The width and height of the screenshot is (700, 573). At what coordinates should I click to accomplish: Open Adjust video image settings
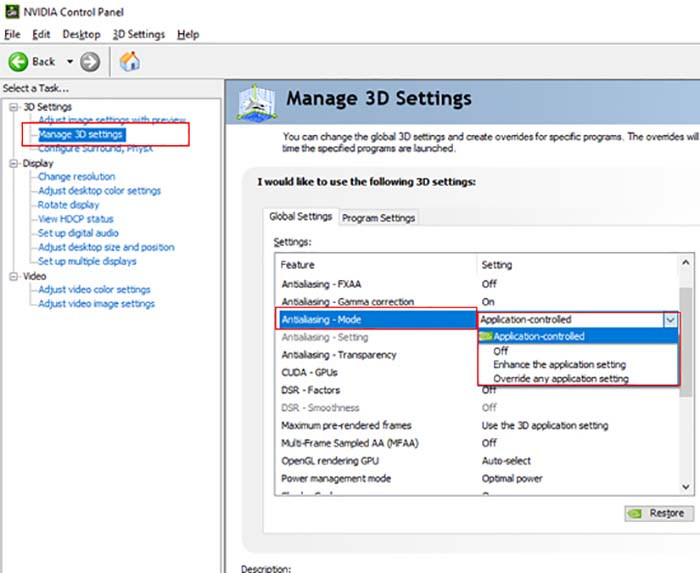pos(96,304)
